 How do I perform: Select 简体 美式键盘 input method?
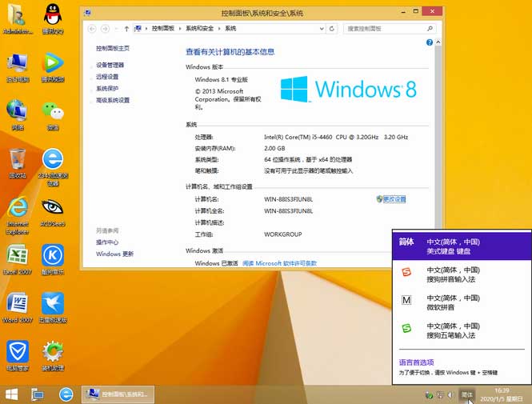462,246
